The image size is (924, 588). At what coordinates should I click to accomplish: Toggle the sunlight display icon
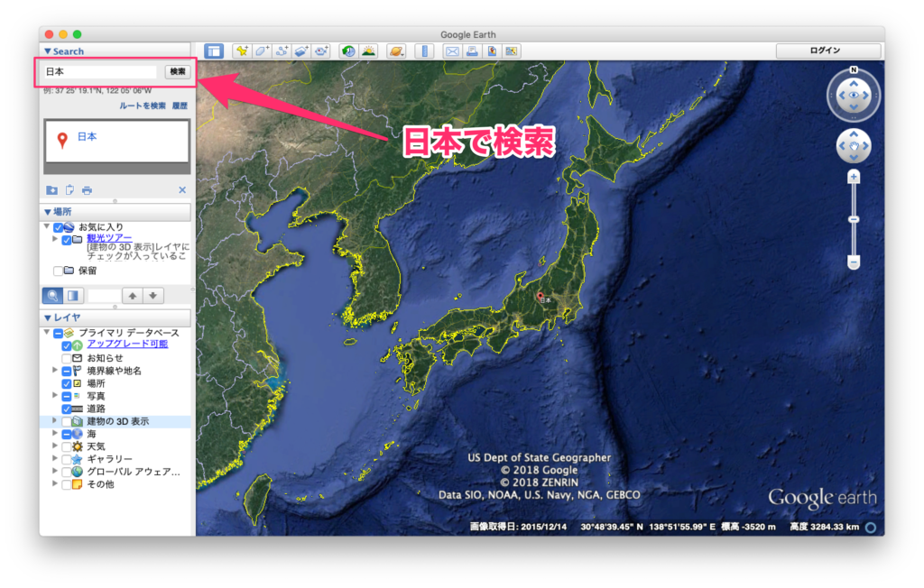point(368,51)
